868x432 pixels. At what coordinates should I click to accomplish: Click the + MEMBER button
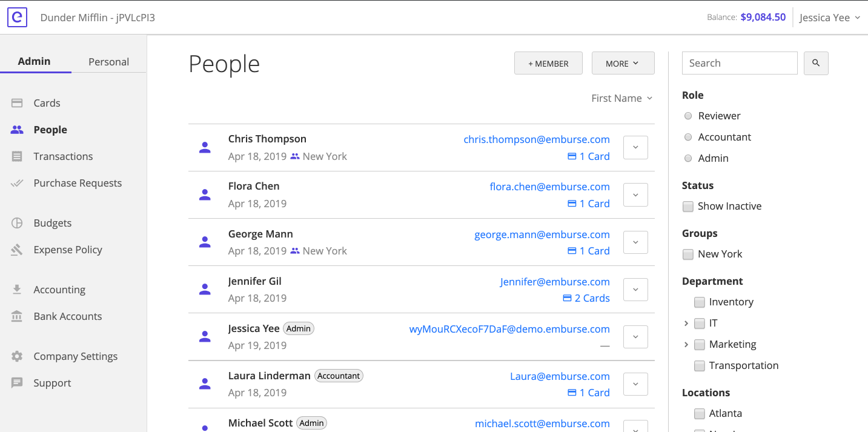coord(548,63)
